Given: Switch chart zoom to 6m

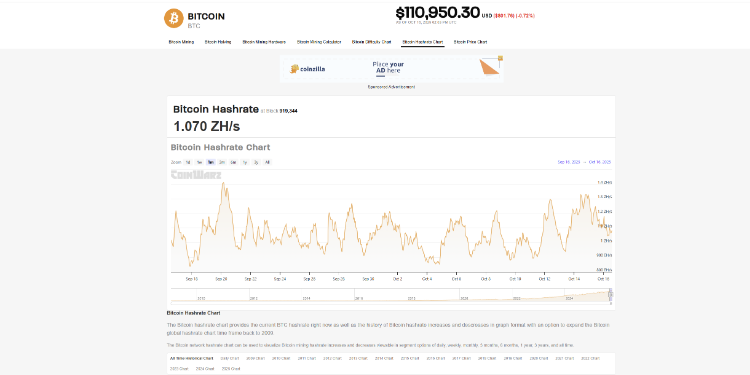Looking at the screenshot, I should point(233,162).
